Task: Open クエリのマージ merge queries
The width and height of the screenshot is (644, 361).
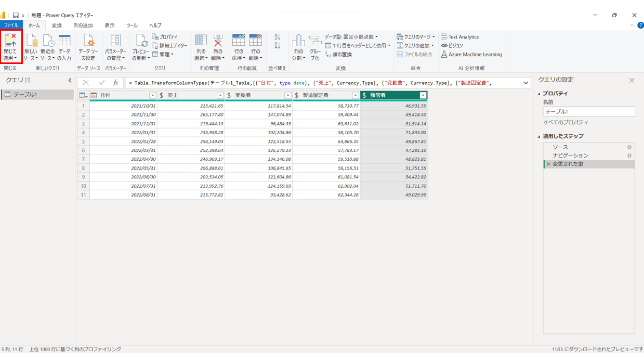Action: (415, 37)
